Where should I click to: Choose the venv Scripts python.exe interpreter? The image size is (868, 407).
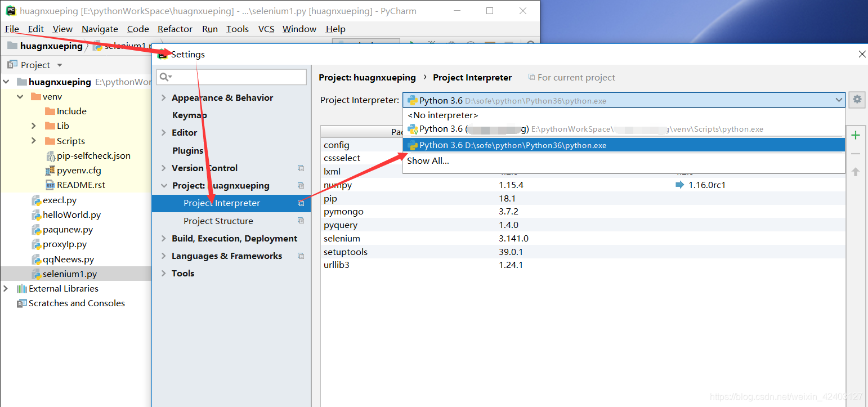coord(624,129)
